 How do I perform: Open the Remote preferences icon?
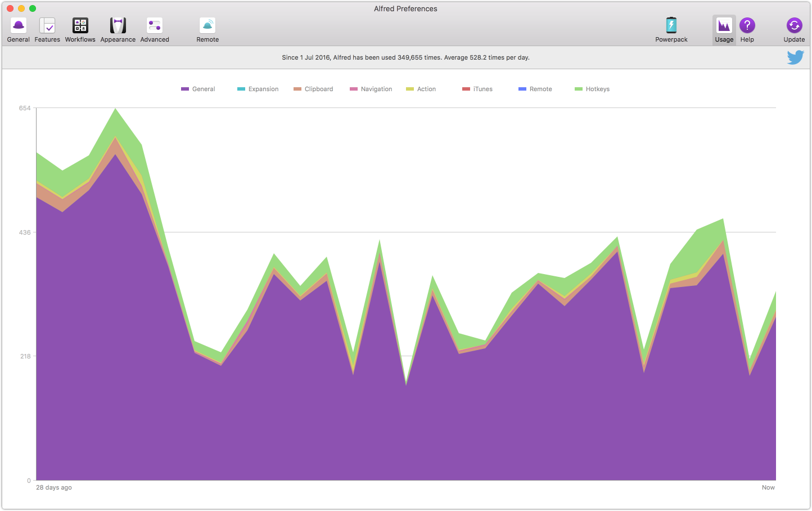207,25
